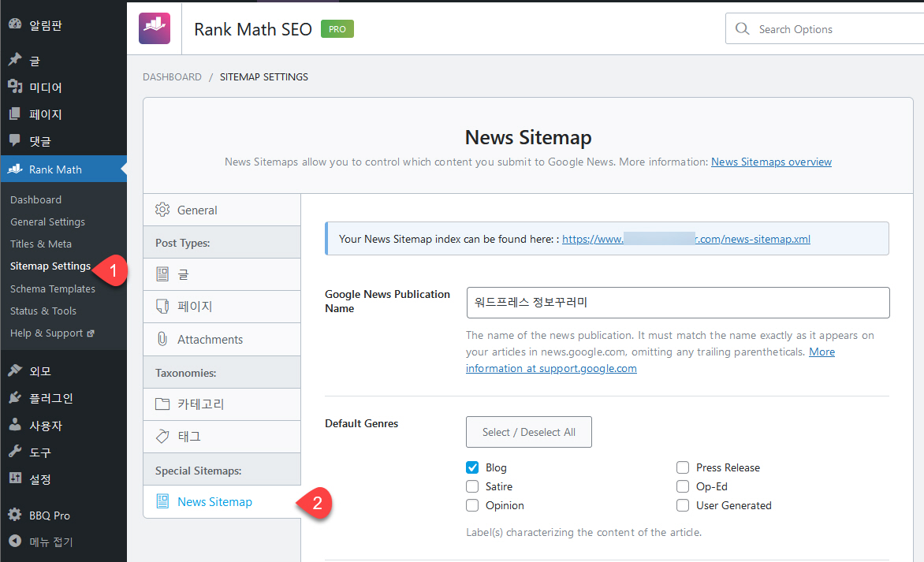
Task: Open the General sitemap tab
Action: click(222, 210)
